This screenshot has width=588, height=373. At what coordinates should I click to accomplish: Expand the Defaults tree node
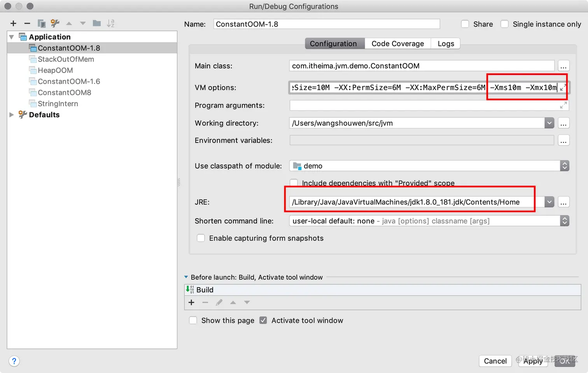(12, 115)
